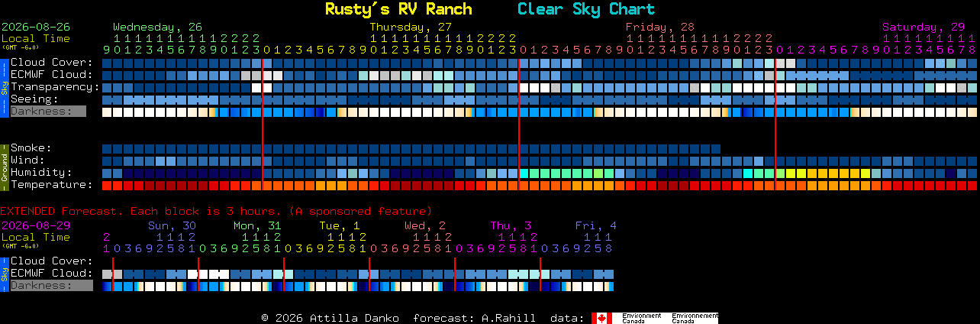
Task: Click the white ECMWF cloud block Wednesday night
Action: point(268,76)
